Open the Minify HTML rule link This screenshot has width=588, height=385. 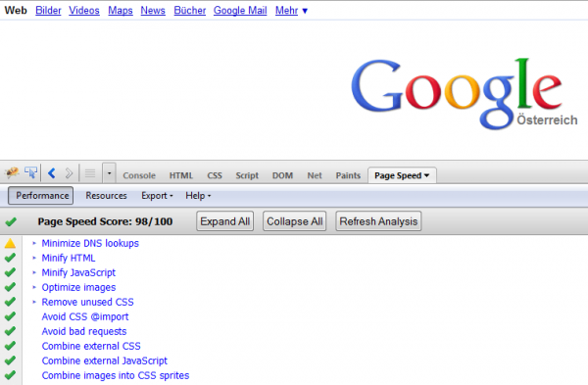pos(69,258)
